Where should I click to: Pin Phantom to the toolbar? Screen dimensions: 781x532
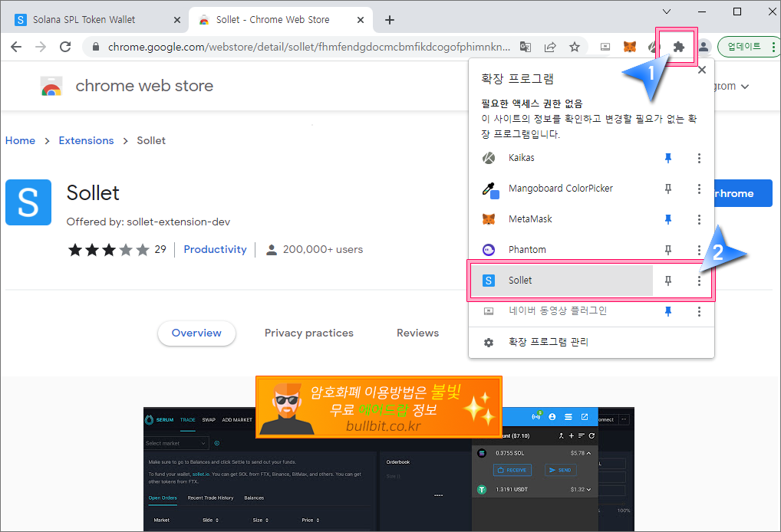(x=668, y=250)
